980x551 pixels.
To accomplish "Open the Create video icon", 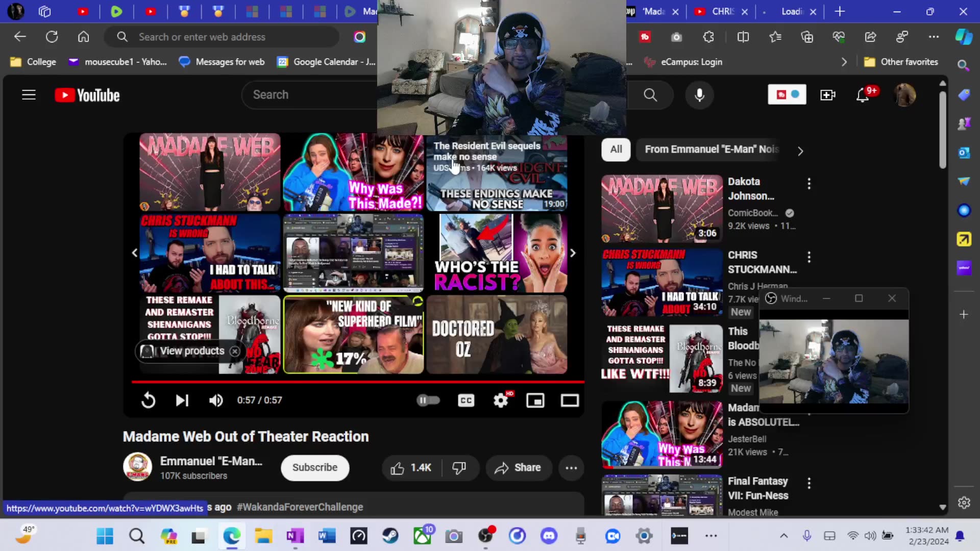I will [827, 95].
